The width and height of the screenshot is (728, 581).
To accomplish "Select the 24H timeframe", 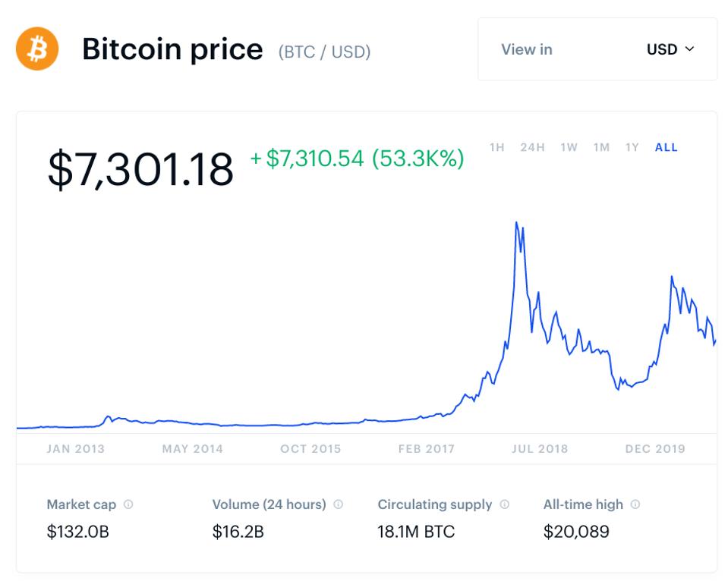I will (532, 148).
